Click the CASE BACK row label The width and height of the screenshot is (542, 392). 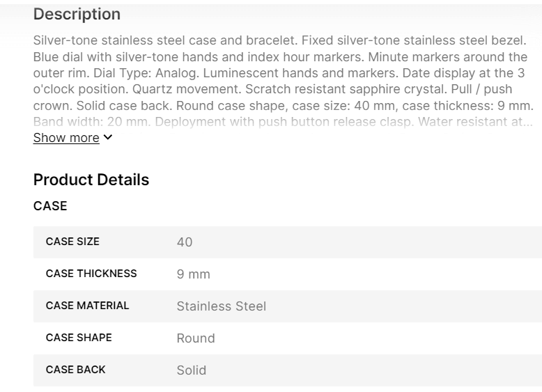[x=75, y=370]
